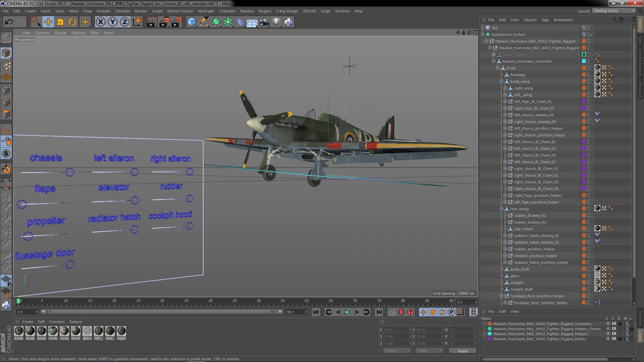Screen dimensions: 644x362
Task: Toggle visibility of Rigged_Bones layer
Action: click(614, 339)
